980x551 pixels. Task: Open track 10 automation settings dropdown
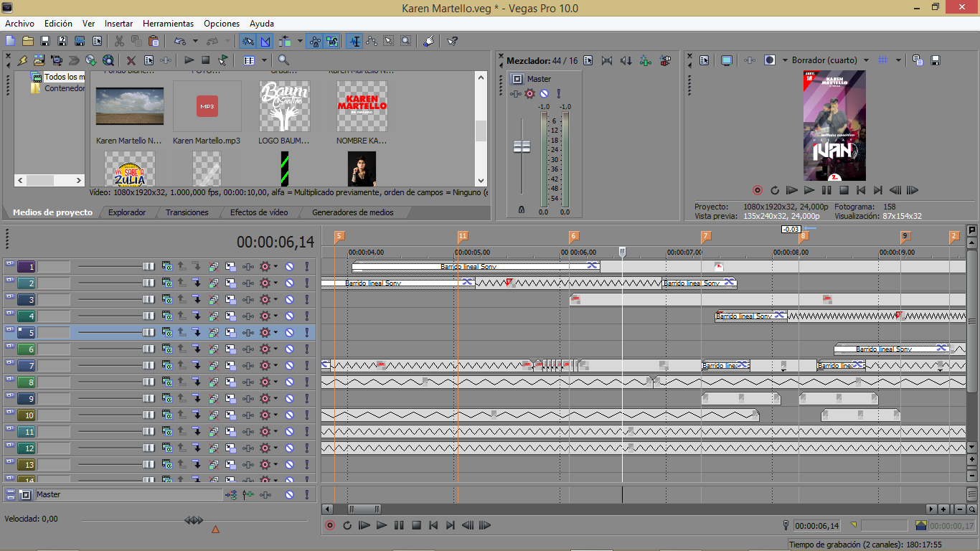[275, 415]
